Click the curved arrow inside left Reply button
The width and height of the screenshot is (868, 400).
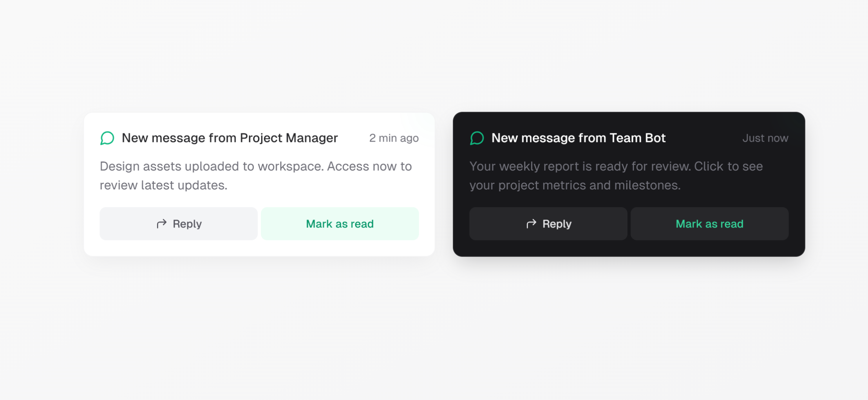[x=162, y=224]
